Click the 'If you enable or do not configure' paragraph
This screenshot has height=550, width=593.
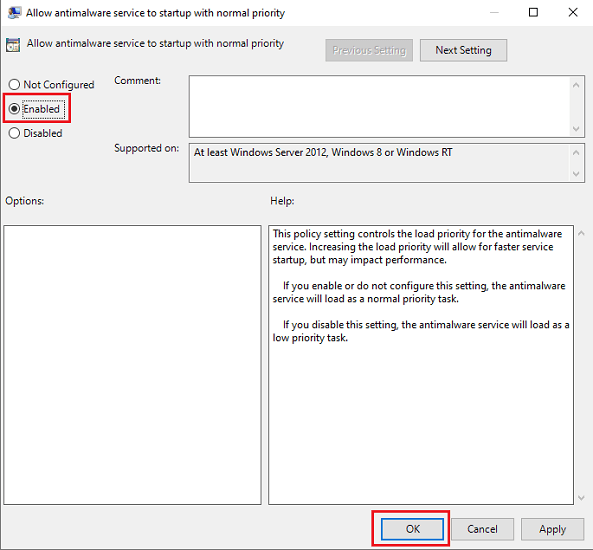click(x=419, y=292)
